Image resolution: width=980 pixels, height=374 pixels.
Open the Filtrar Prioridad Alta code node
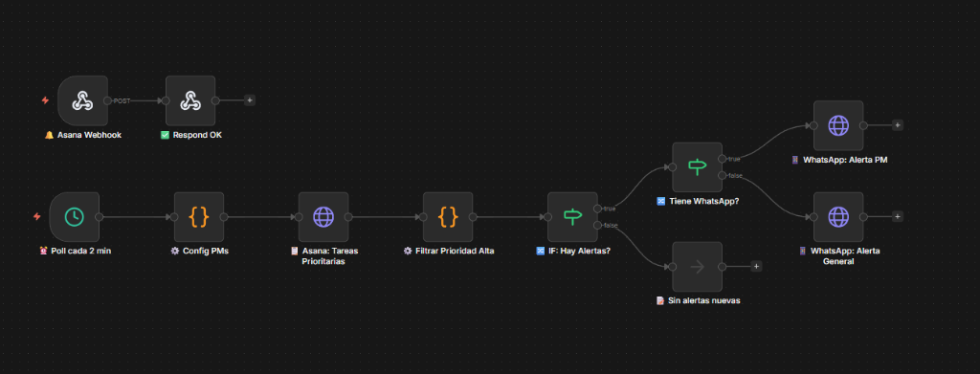click(x=448, y=217)
